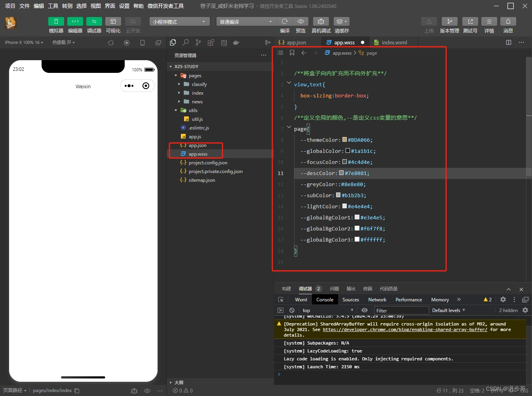The width and height of the screenshot is (532, 396).
Task: Collapse the utils folder
Action: click(x=176, y=110)
